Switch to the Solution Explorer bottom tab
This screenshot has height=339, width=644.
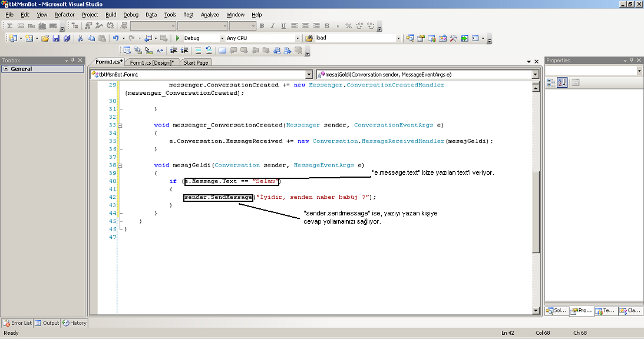point(556,311)
